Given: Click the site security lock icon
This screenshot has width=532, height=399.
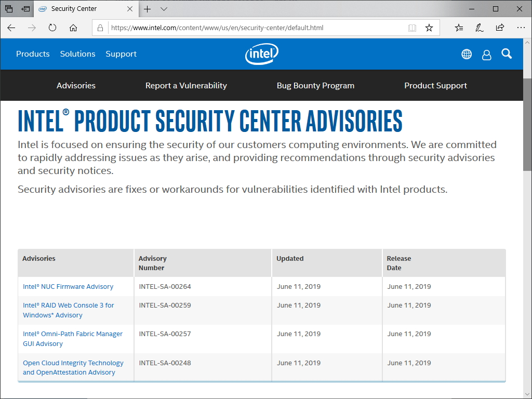Looking at the screenshot, I should (100, 28).
